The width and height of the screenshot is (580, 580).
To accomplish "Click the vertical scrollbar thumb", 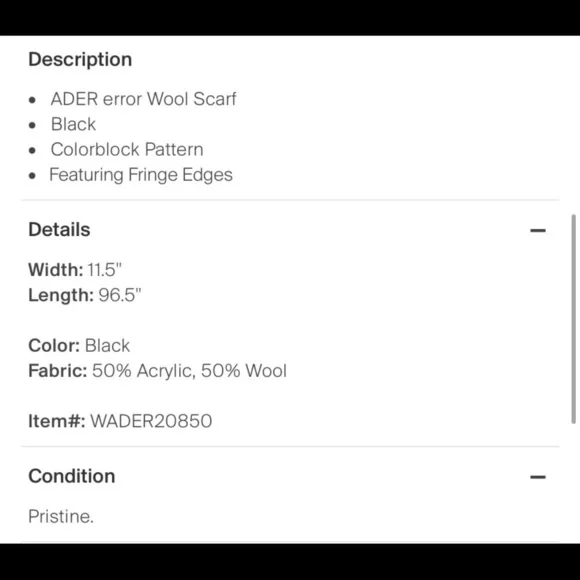I will tap(573, 318).
